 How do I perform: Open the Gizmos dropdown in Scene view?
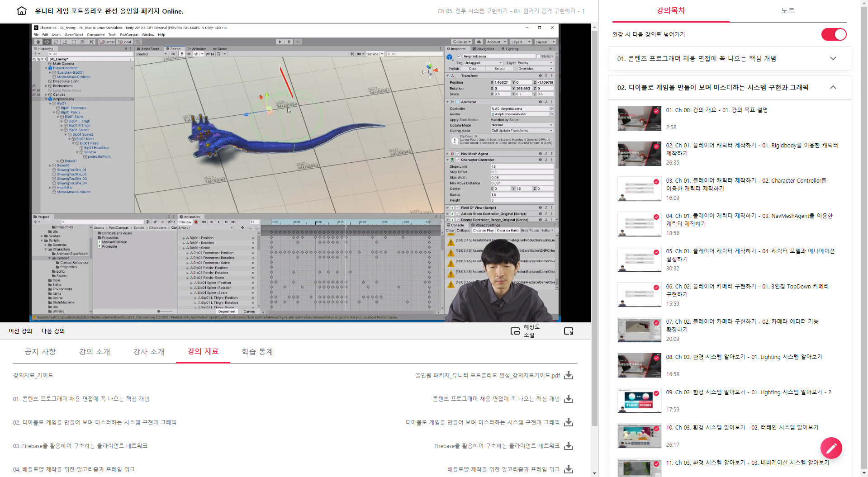click(x=375, y=54)
